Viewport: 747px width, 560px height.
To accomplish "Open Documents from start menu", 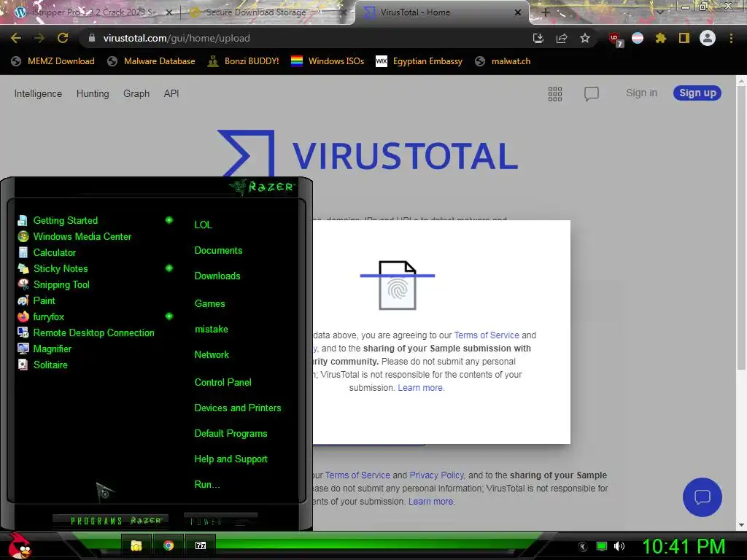I will tap(218, 251).
